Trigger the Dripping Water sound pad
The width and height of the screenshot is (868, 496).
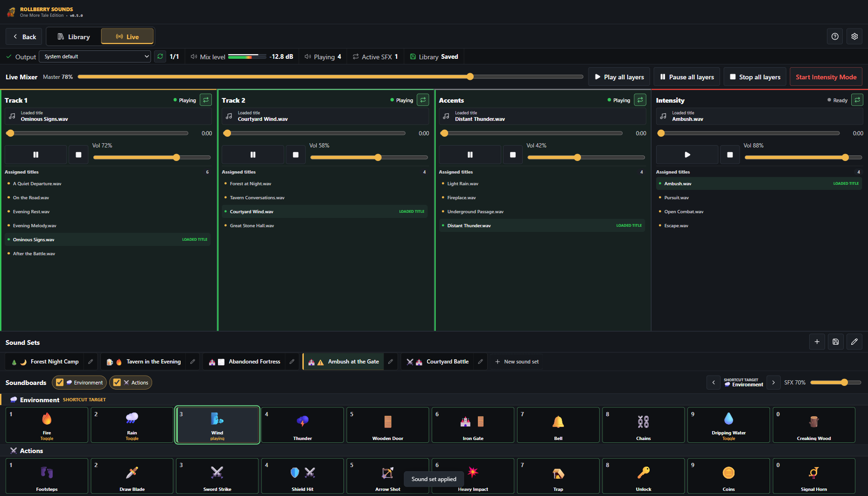728,425
